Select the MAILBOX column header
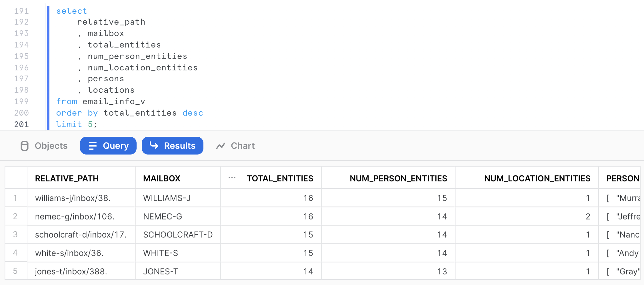The width and height of the screenshot is (644, 285). [162, 178]
